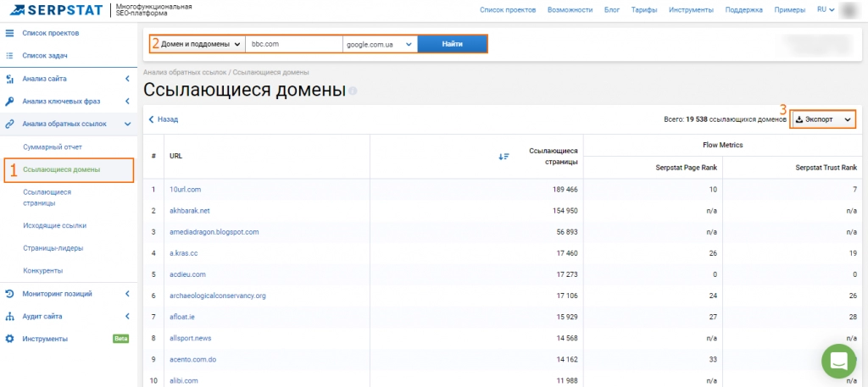The height and width of the screenshot is (387, 868).
Task: Click the 189 466 referring pages value
Action: [565, 190]
